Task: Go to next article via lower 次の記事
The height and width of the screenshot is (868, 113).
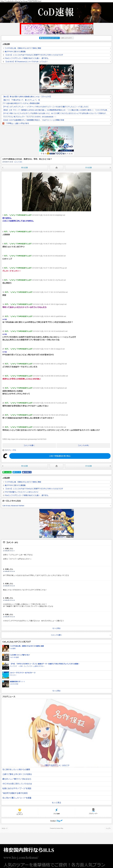Action: click(88, 466)
